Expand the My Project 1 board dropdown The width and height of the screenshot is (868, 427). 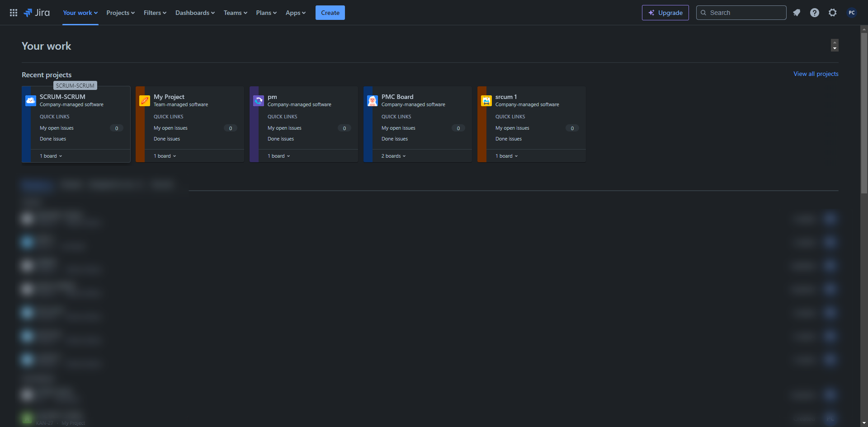(165, 156)
